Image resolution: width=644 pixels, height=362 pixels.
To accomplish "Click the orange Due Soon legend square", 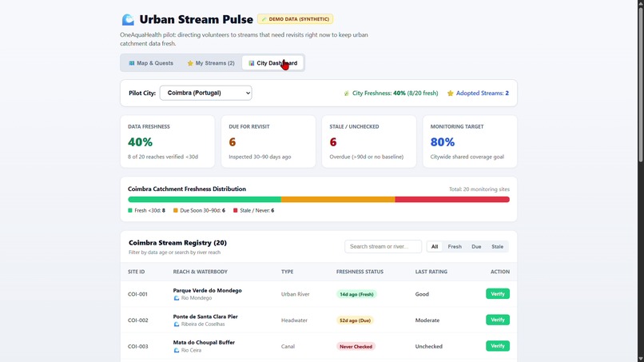I will coord(175,210).
